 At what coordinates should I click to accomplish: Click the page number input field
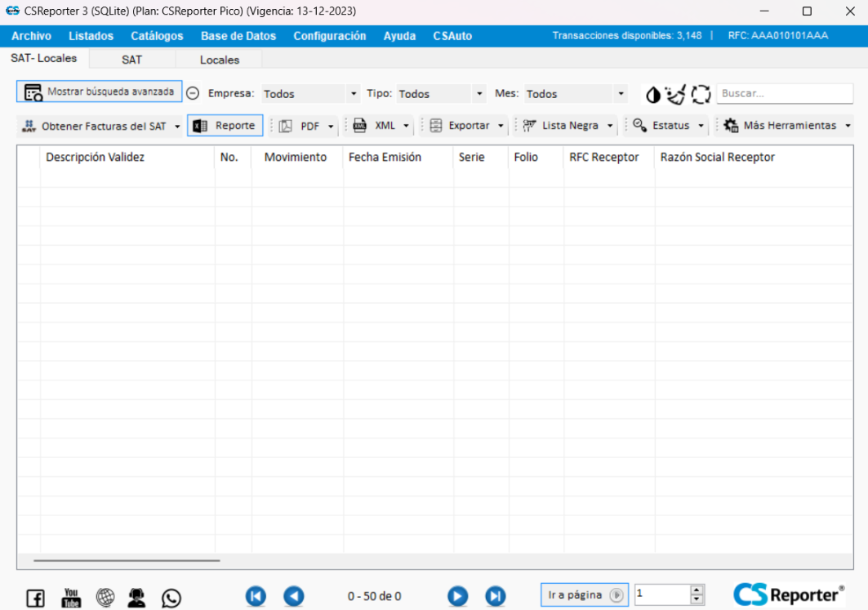point(662,594)
